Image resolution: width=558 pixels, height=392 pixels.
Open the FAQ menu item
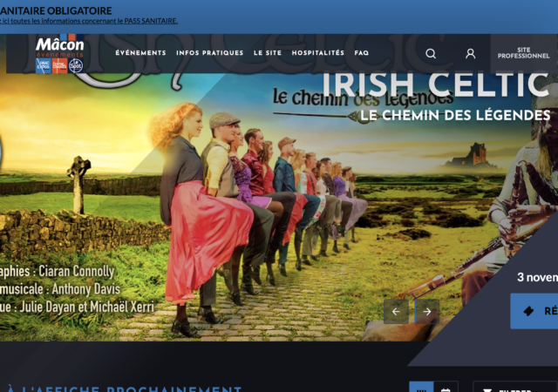pos(362,53)
